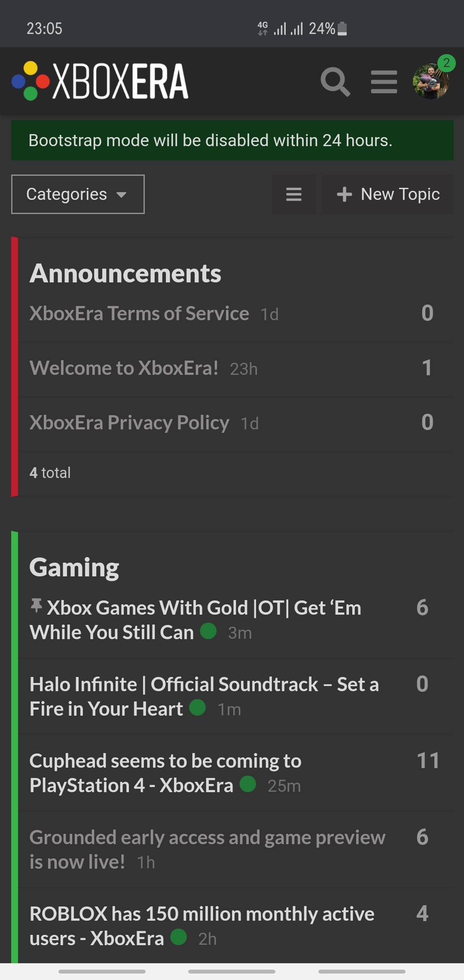
Task: Click reply count 11 on Cuphead topic
Action: coord(427,761)
